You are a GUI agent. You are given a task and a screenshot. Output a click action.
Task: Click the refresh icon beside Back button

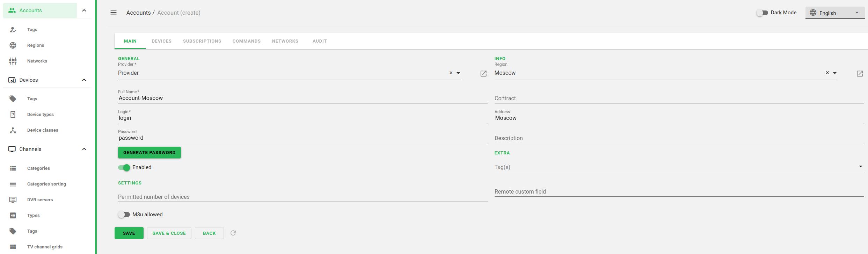233,233
